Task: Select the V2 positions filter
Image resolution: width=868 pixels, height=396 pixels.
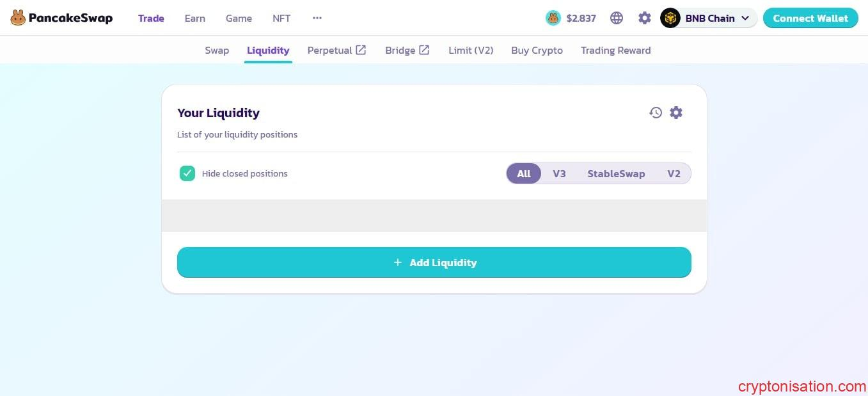Action: 674,173
